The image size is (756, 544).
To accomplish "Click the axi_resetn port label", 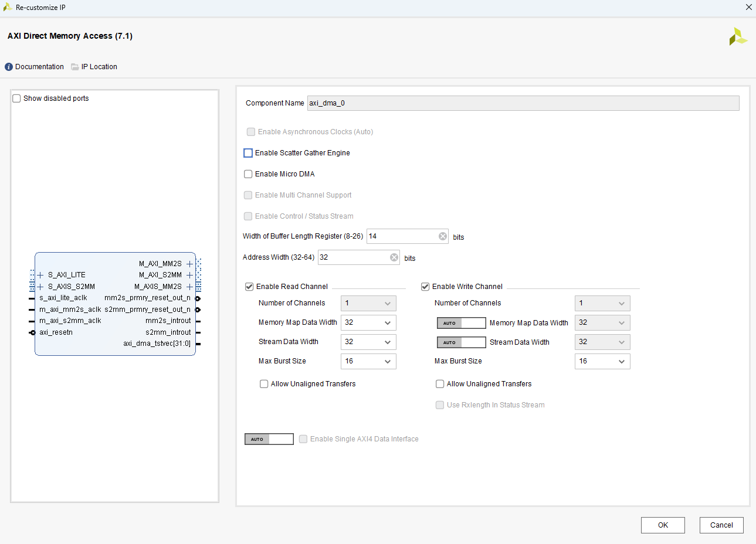I will (56, 332).
